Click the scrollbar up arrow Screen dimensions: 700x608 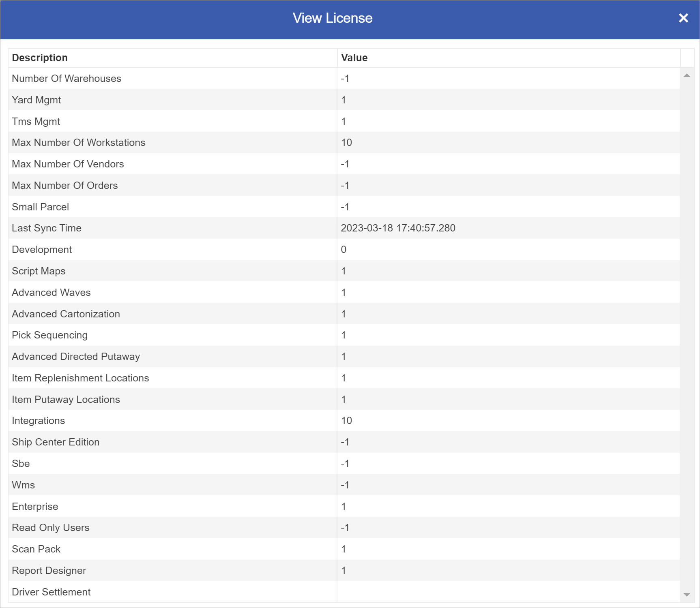(686, 74)
